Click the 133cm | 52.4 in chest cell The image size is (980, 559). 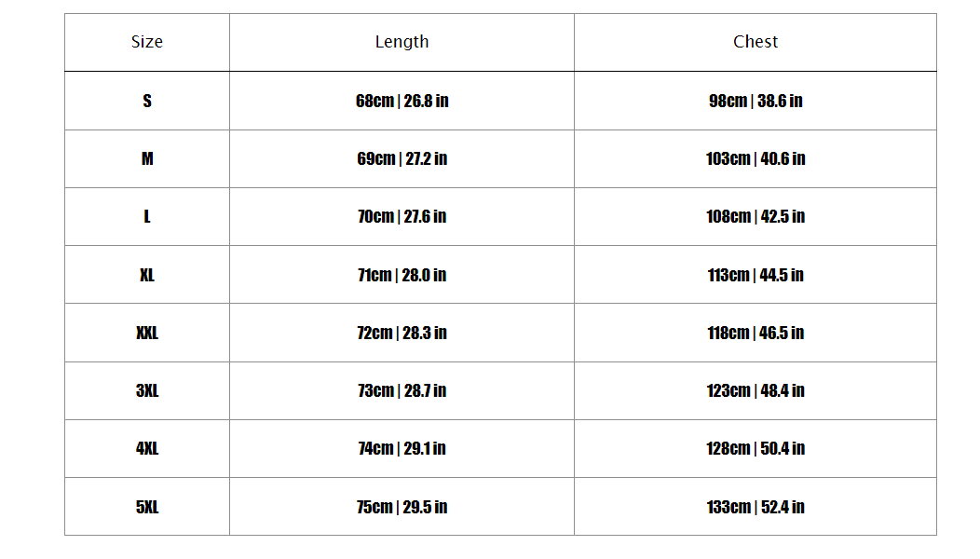(x=755, y=507)
